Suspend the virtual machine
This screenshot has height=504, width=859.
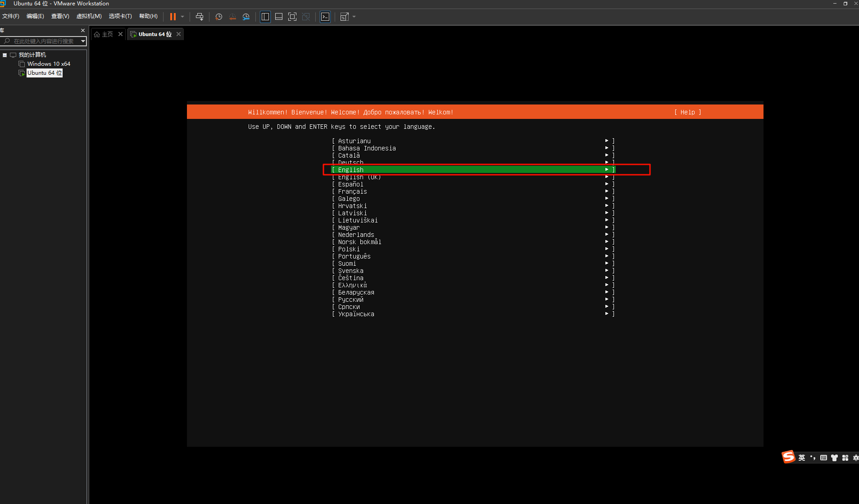[x=173, y=17]
